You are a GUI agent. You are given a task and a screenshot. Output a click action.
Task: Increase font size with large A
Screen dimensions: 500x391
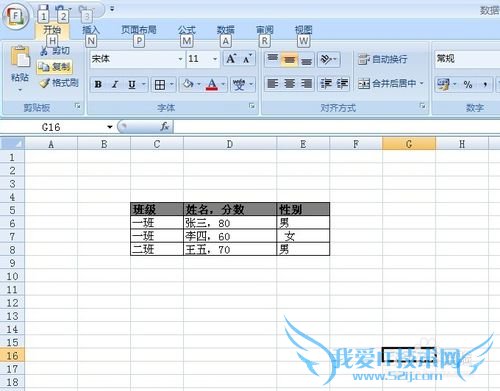[231, 59]
